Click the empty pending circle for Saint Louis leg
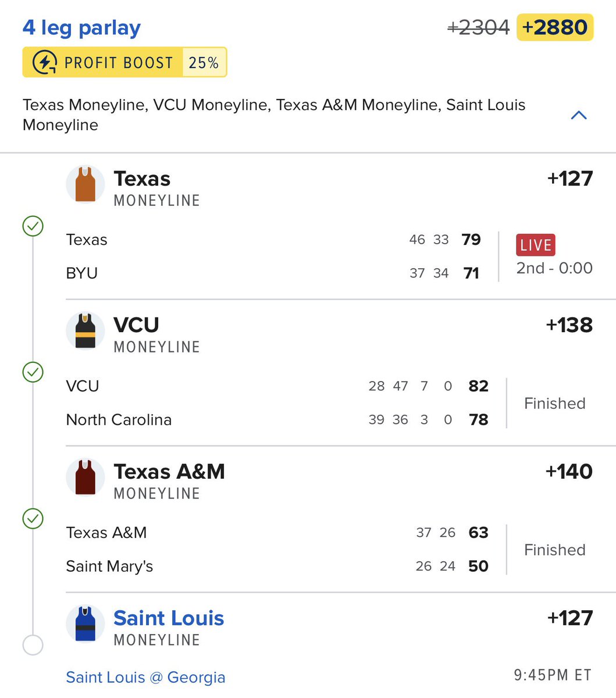The height and width of the screenshot is (698, 616). pos(33,645)
